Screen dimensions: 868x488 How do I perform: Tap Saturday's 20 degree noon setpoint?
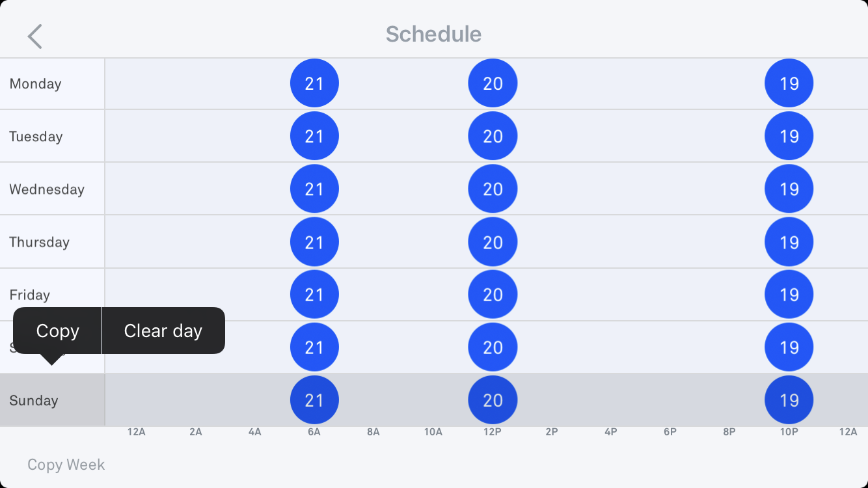[x=493, y=347]
